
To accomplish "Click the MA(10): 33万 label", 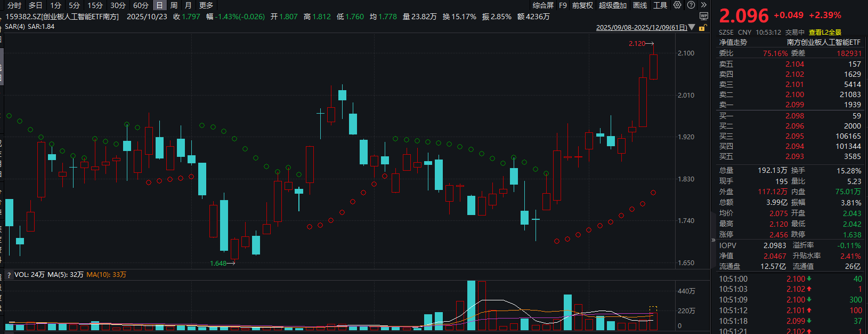I will click(x=107, y=275).
